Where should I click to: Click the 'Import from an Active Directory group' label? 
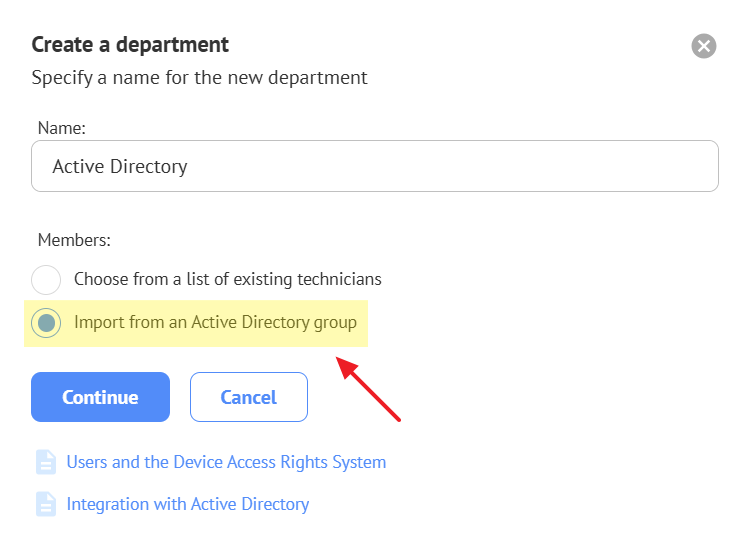(215, 323)
